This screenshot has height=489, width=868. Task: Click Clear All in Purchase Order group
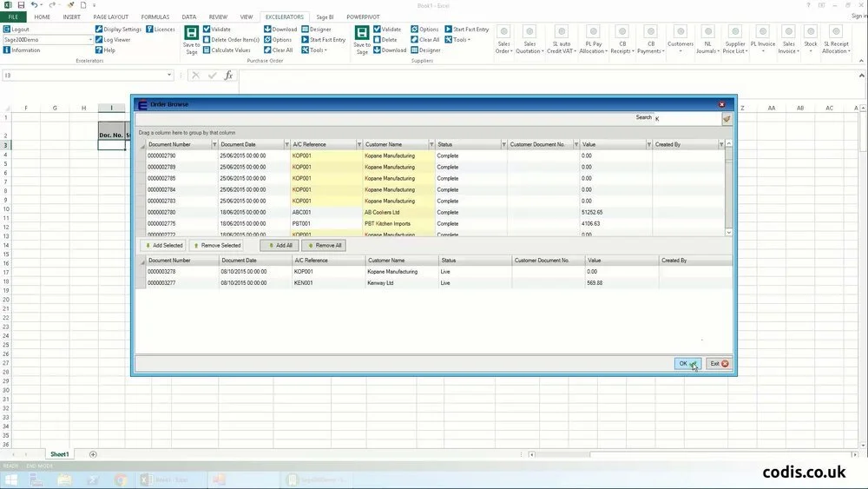(279, 50)
